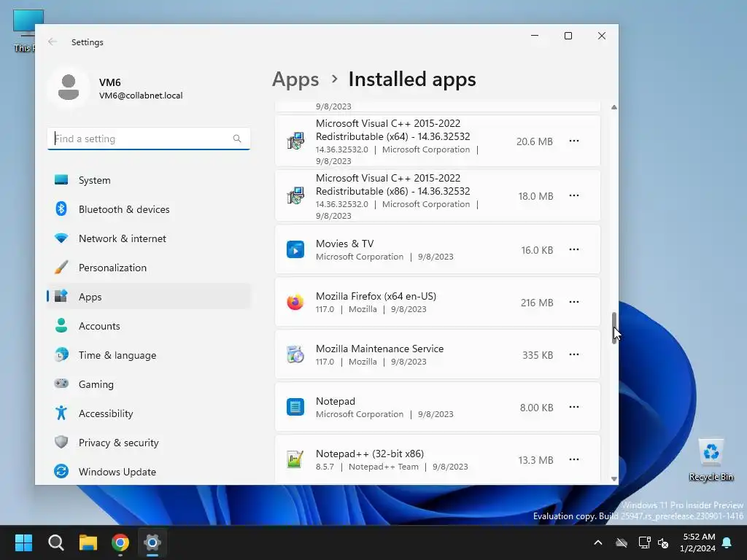Open more options for Notepad

[574, 407]
